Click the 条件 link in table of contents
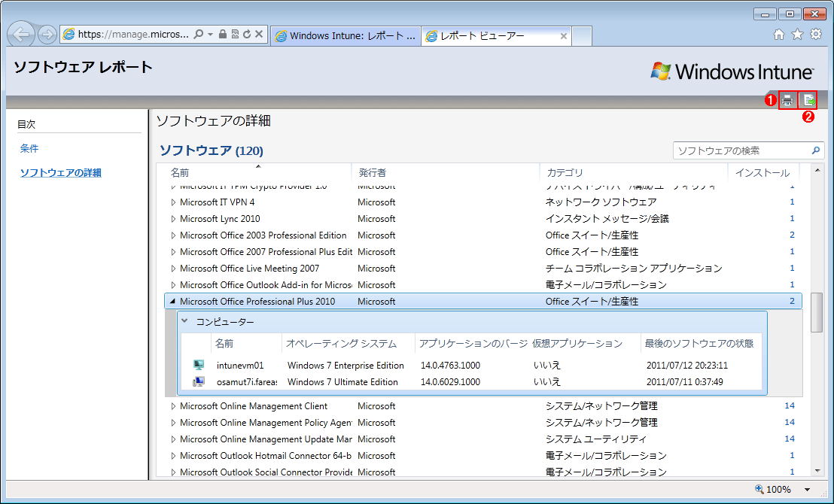834x504 pixels. coord(29,148)
